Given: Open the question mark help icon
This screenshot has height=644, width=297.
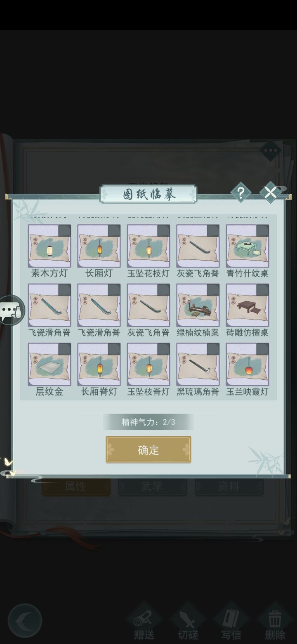Looking at the screenshot, I should tap(240, 192).
